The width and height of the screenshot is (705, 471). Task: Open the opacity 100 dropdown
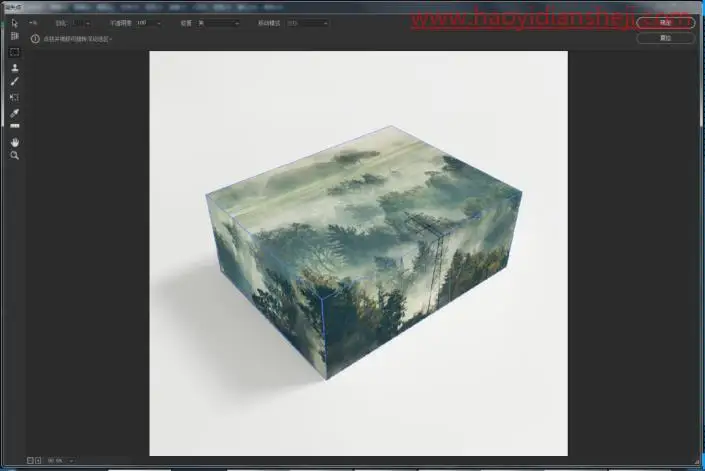point(158,23)
